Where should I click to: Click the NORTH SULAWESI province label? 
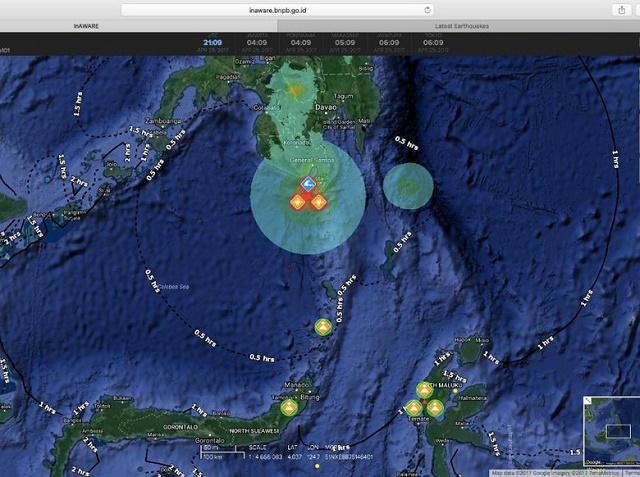[x=254, y=431]
